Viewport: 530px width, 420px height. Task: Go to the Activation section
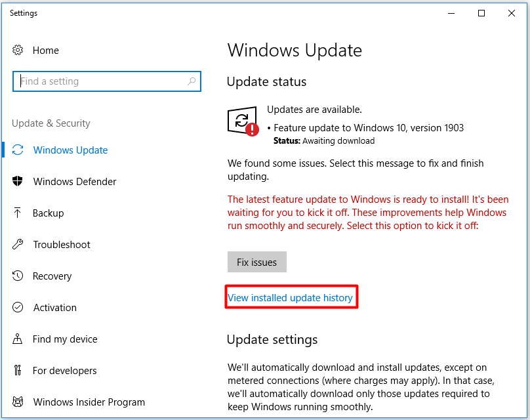point(54,308)
